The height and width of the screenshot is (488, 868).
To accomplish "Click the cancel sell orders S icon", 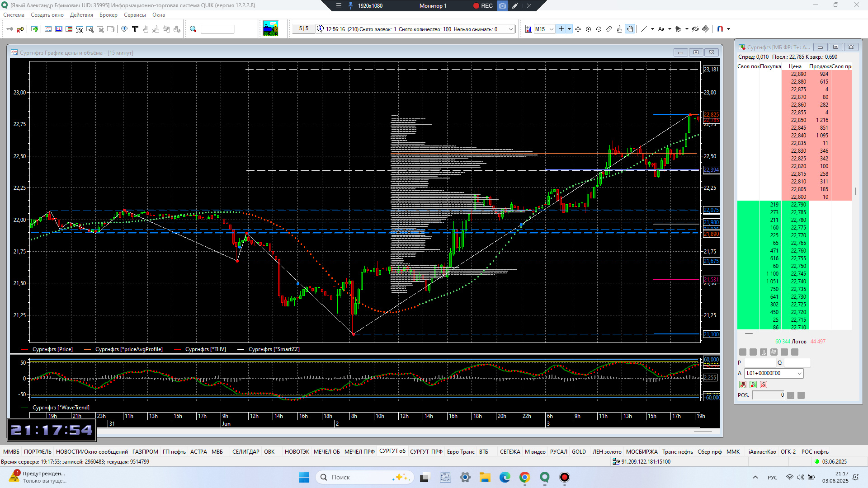I will pos(763,385).
